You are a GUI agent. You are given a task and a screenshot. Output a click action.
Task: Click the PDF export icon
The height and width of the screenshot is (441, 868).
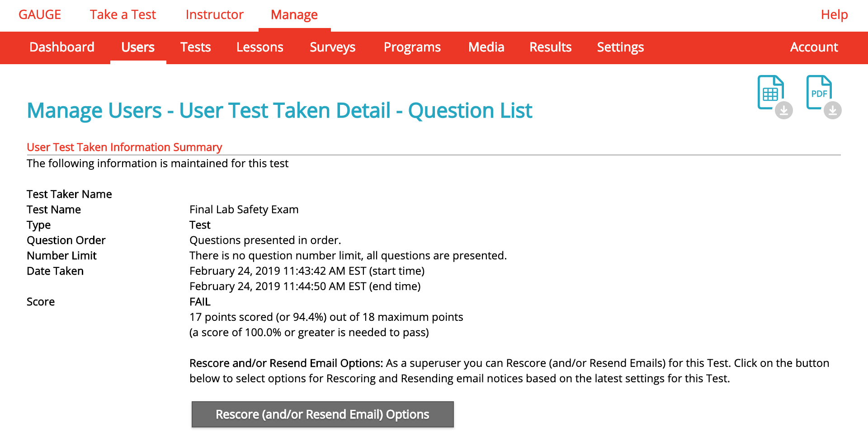point(819,93)
